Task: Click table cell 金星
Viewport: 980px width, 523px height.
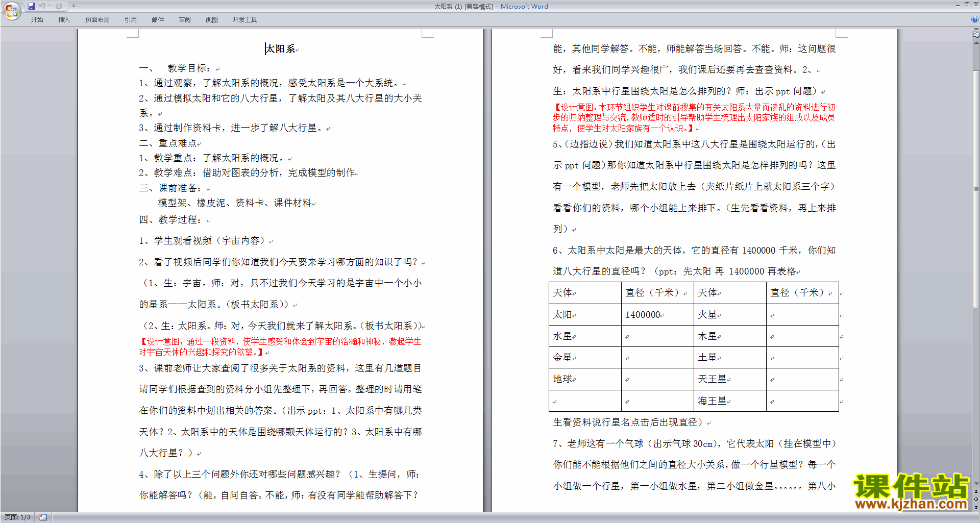Action: pos(585,358)
